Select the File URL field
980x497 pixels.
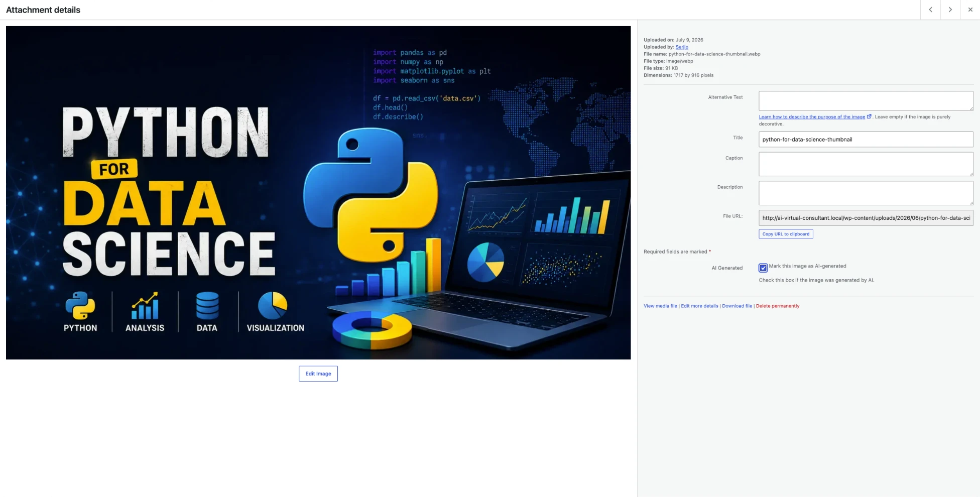tap(866, 218)
